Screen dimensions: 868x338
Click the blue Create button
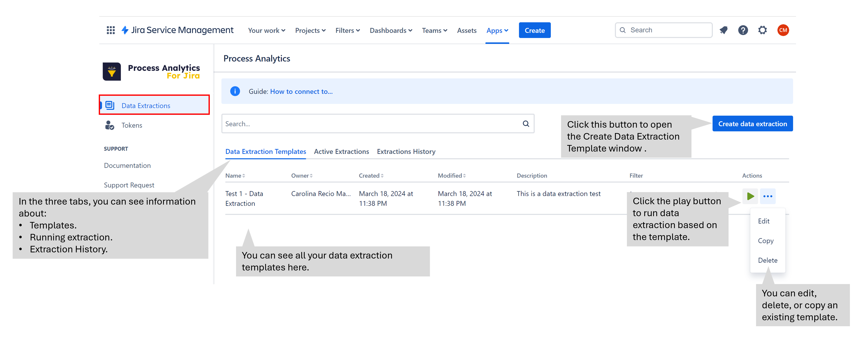coord(534,30)
